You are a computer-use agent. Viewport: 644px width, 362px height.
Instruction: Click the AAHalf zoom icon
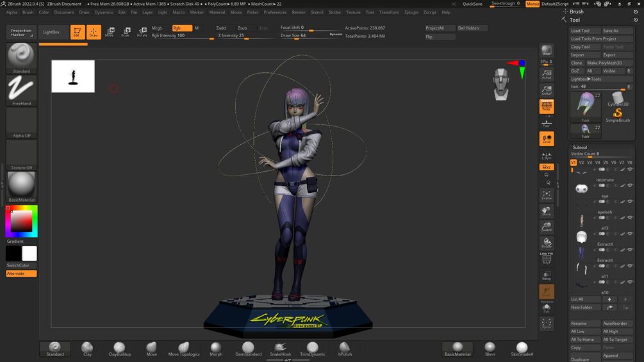[x=546, y=90]
